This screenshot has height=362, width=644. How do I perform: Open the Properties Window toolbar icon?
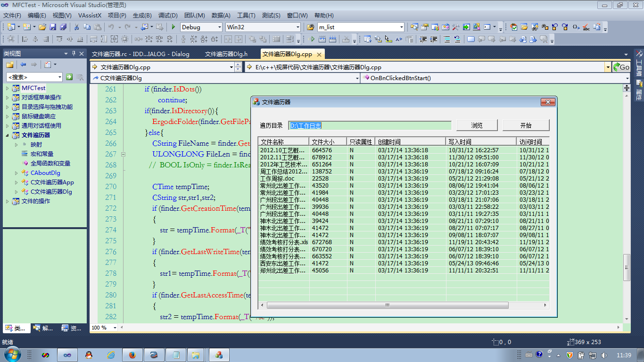point(425,27)
